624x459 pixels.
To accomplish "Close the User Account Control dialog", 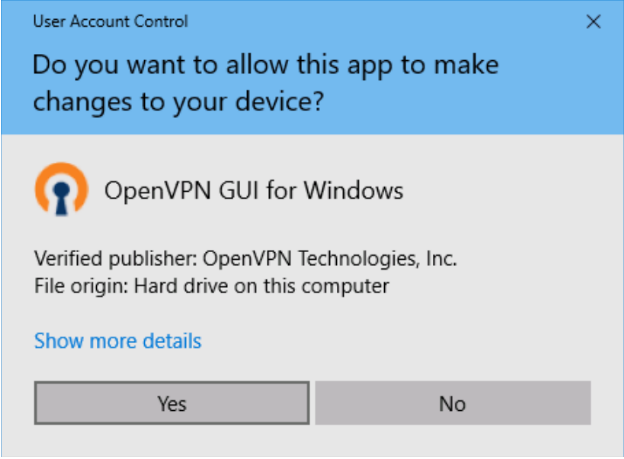I will (x=592, y=21).
